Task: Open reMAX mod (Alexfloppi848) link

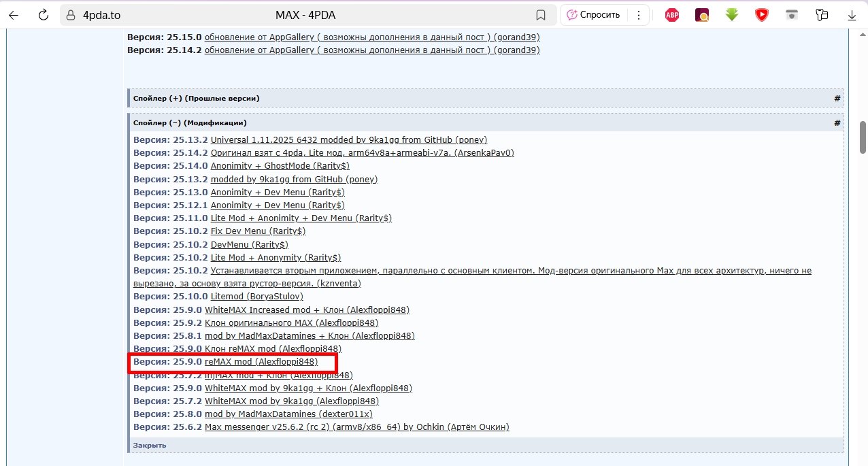Action: [x=261, y=361]
